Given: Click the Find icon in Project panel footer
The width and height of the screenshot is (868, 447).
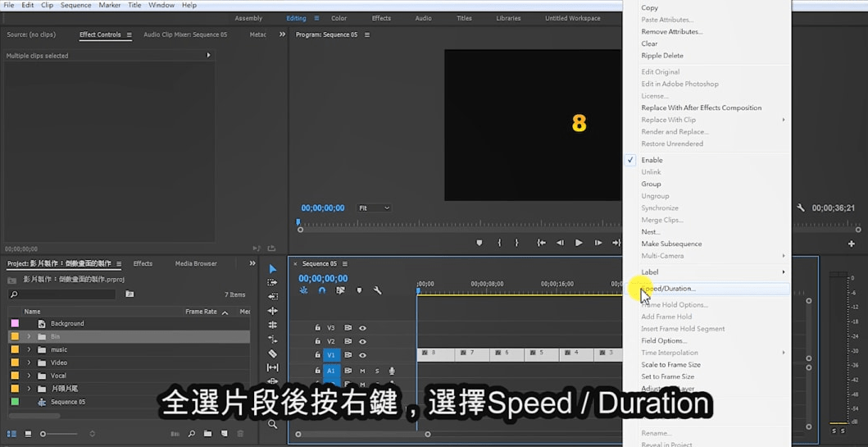Looking at the screenshot, I should tap(192, 434).
